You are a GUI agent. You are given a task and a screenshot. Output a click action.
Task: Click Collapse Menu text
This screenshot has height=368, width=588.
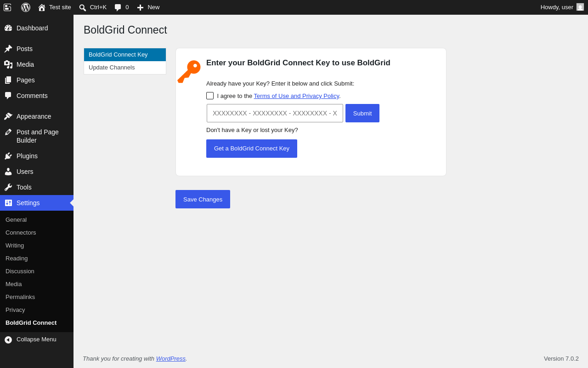click(x=36, y=339)
